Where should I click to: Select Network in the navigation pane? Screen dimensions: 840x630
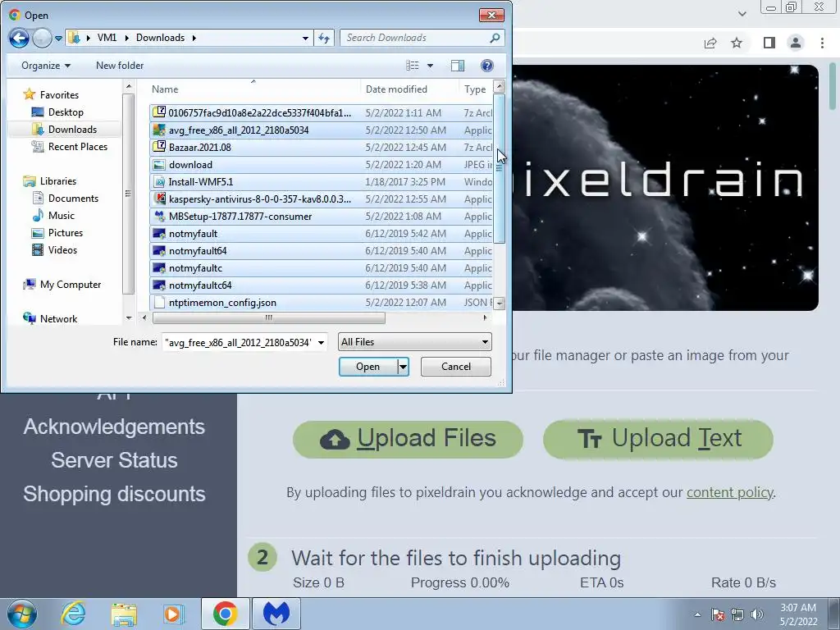(x=58, y=319)
